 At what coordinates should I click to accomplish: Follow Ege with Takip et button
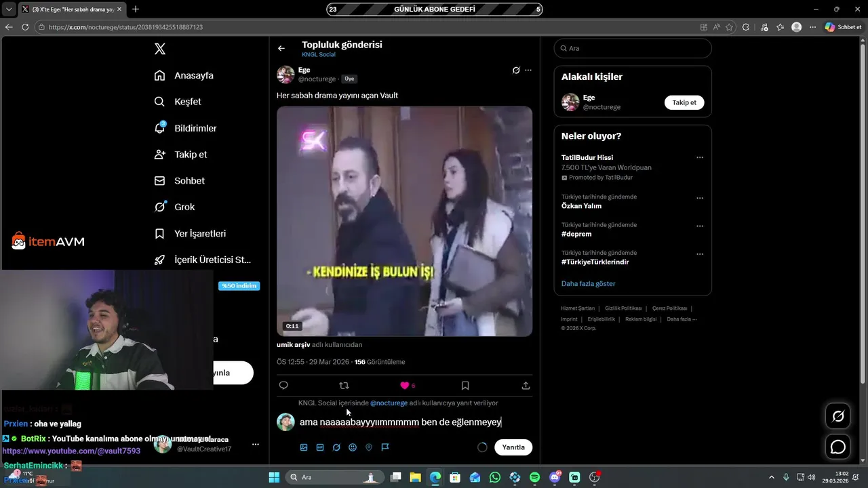pyautogui.click(x=684, y=102)
